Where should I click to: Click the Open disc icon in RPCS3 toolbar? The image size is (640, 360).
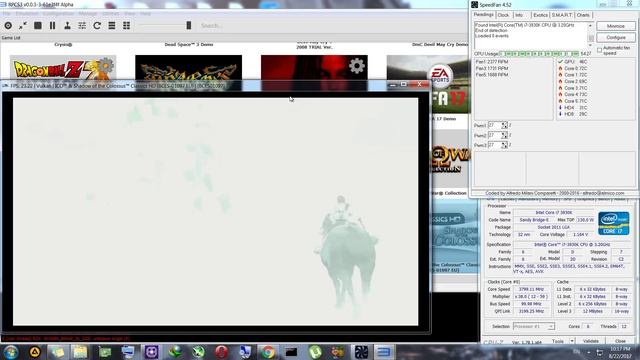coord(8,25)
